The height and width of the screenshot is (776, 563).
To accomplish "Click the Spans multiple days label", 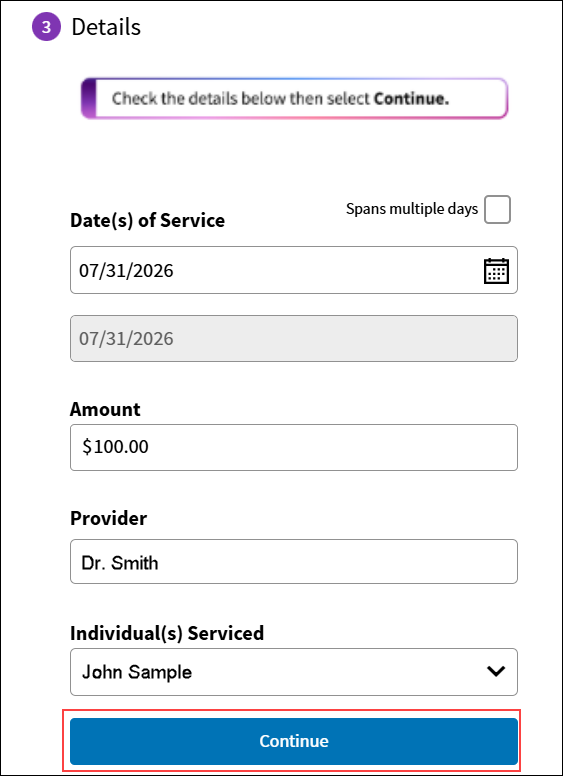I will click(412, 209).
